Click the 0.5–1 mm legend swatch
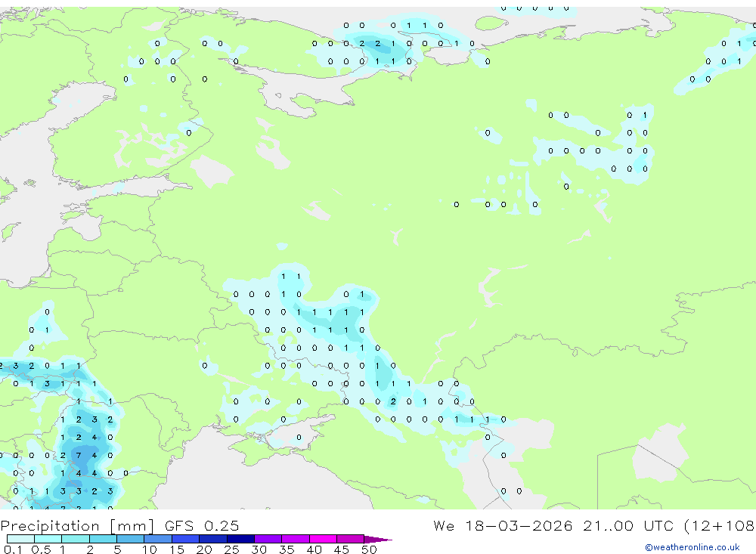756x554 pixels. (x=48, y=539)
